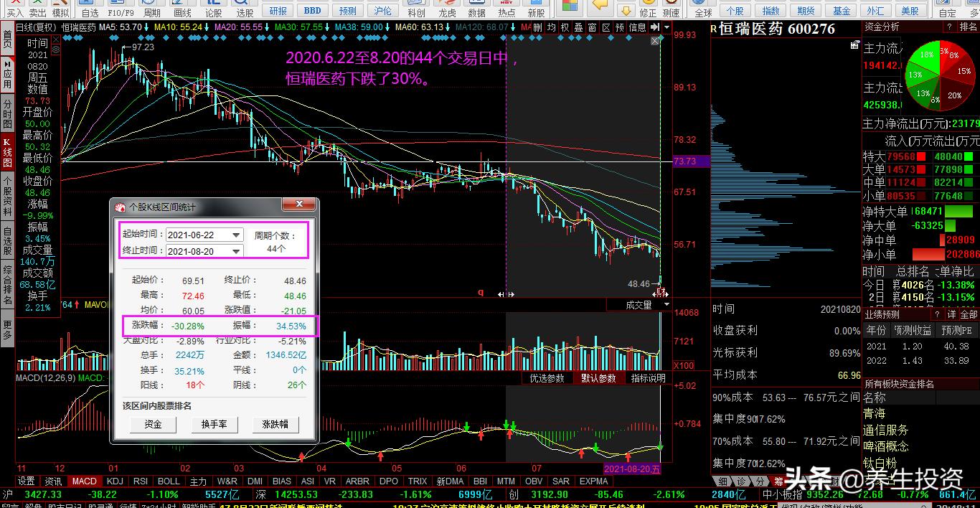
Task: Open the 测速 speed test icon
Action: coord(671,9)
